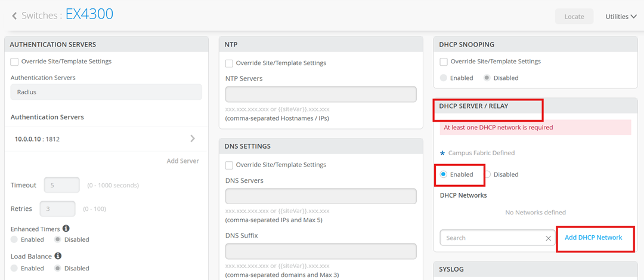Check Override Site/Template Settings under Authentication Servers
Viewport: 644px width, 280px height.
pos(15,61)
